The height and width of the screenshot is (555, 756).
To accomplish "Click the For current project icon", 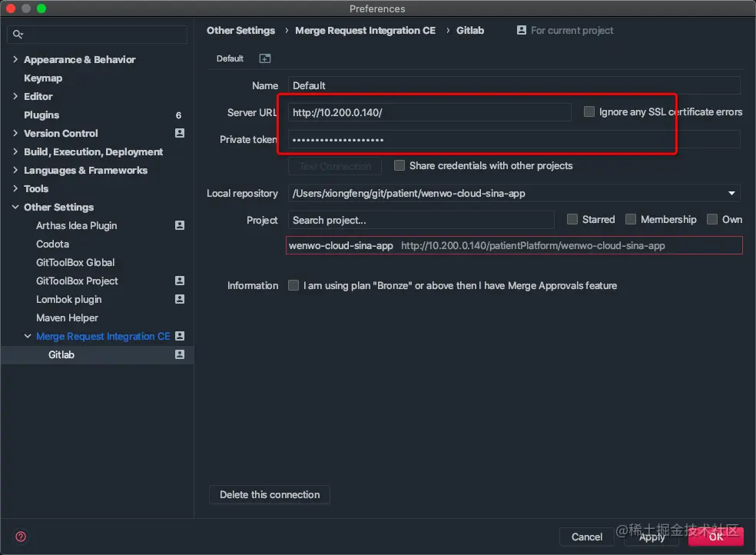I will [523, 30].
